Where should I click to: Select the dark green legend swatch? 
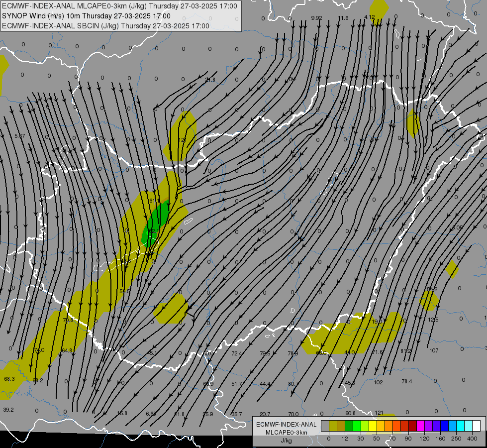click(349, 426)
